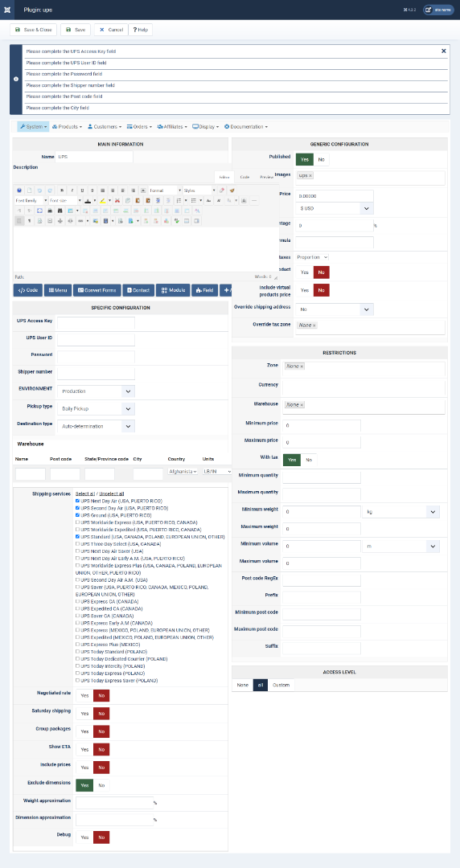Click the Undo icon in the editor toolbar
The image size is (460, 868).
(39, 190)
